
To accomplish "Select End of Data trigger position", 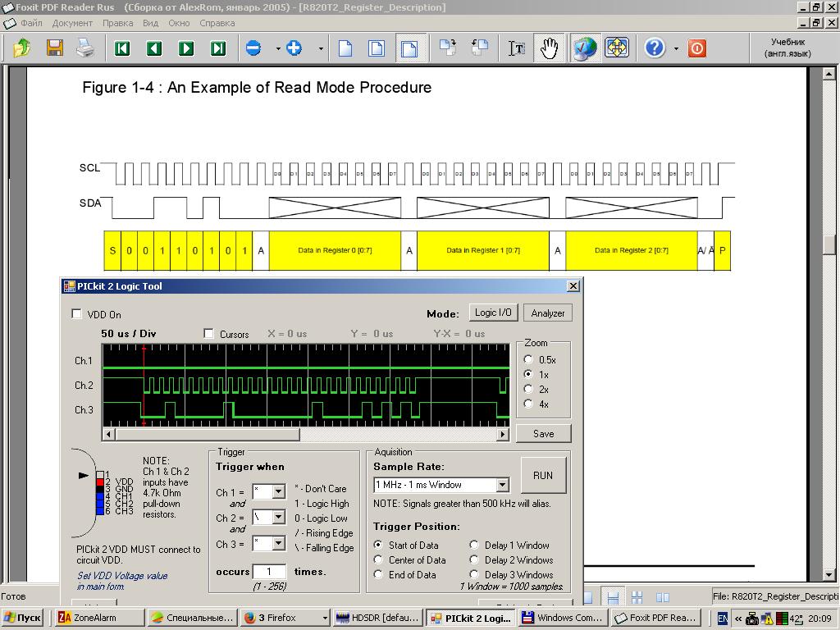I will (x=378, y=574).
